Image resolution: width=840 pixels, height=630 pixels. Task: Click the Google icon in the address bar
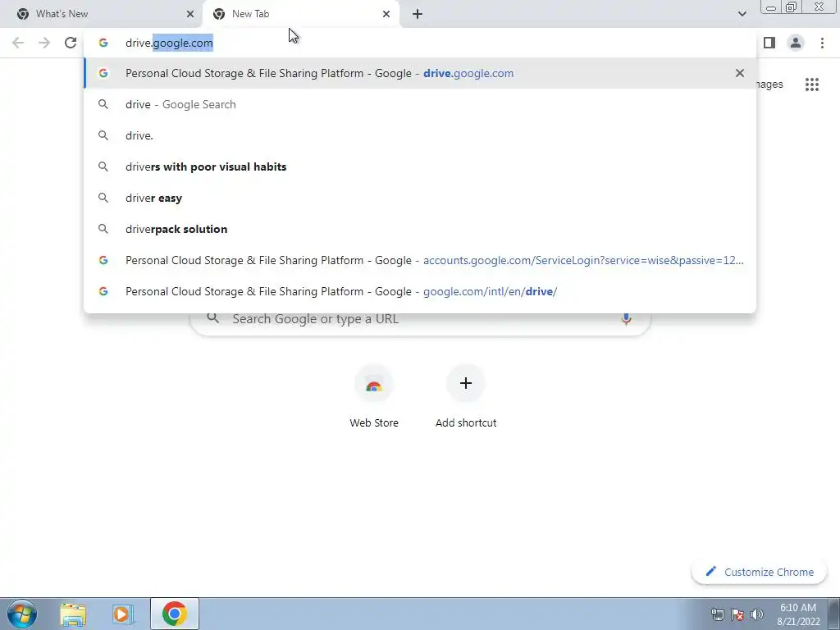(103, 43)
